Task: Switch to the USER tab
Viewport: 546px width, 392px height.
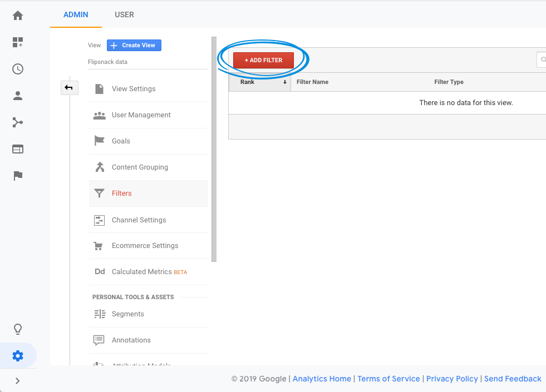Action: coord(124,14)
